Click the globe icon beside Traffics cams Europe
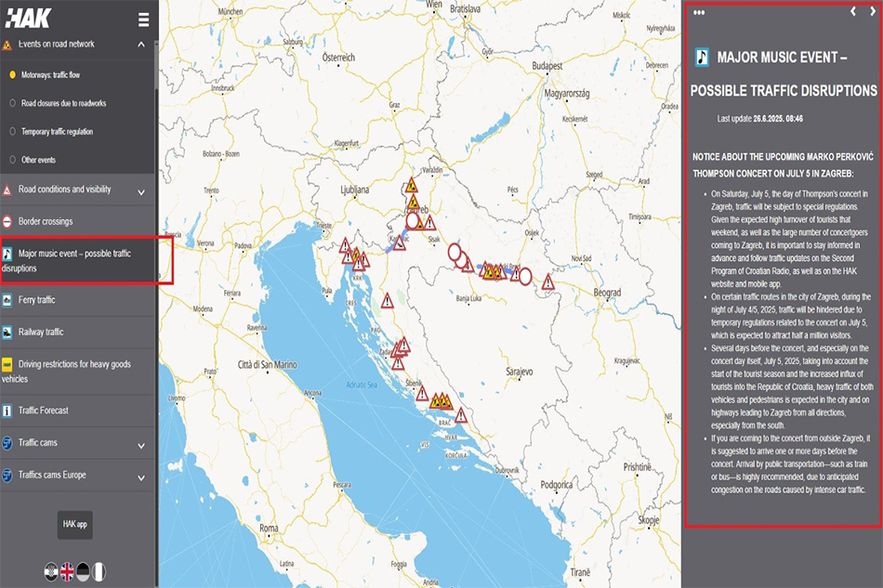The width and height of the screenshot is (883, 588). click(x=7, y=476)
